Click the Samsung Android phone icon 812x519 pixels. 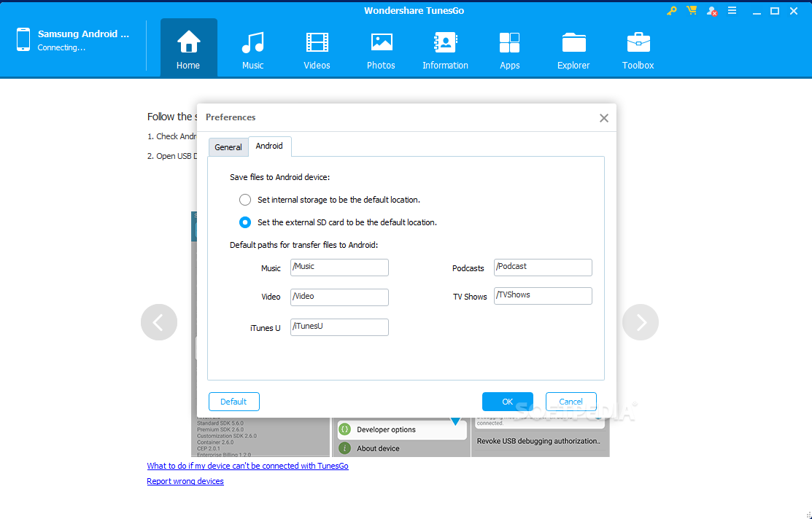click(23, 39)
